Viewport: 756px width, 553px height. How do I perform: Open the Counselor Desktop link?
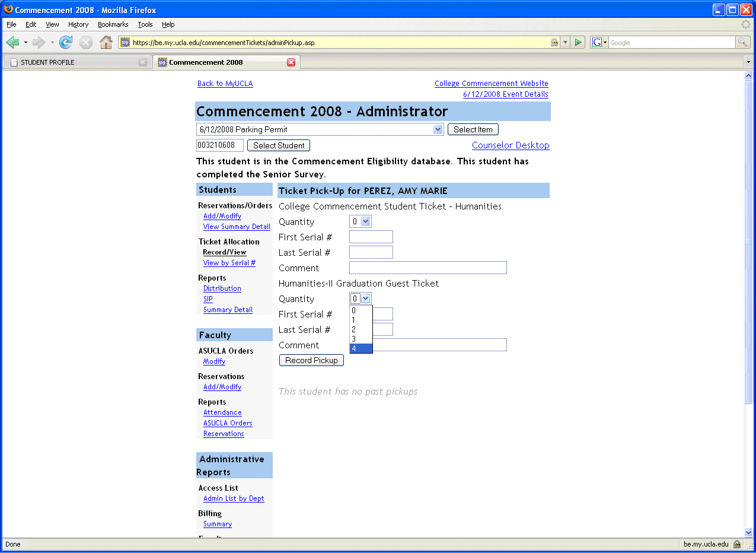click(x=510, y=145)
